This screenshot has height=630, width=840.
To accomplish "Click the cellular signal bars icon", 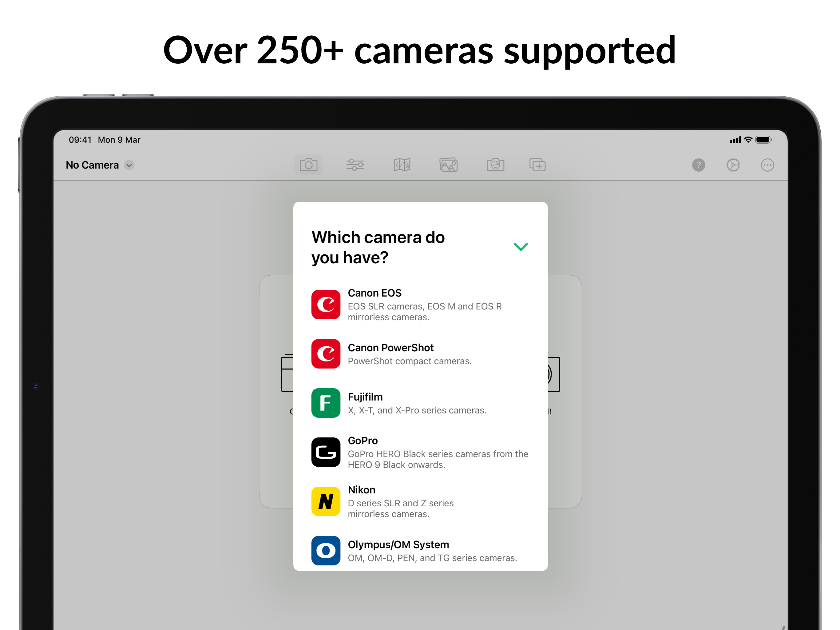I will (x=735, y=140).
